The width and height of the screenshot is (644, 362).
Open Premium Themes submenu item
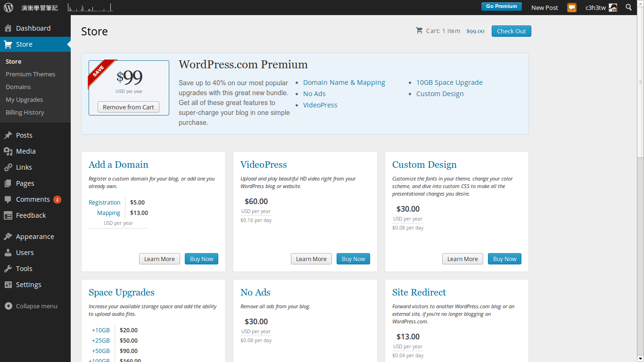point(30,74)
